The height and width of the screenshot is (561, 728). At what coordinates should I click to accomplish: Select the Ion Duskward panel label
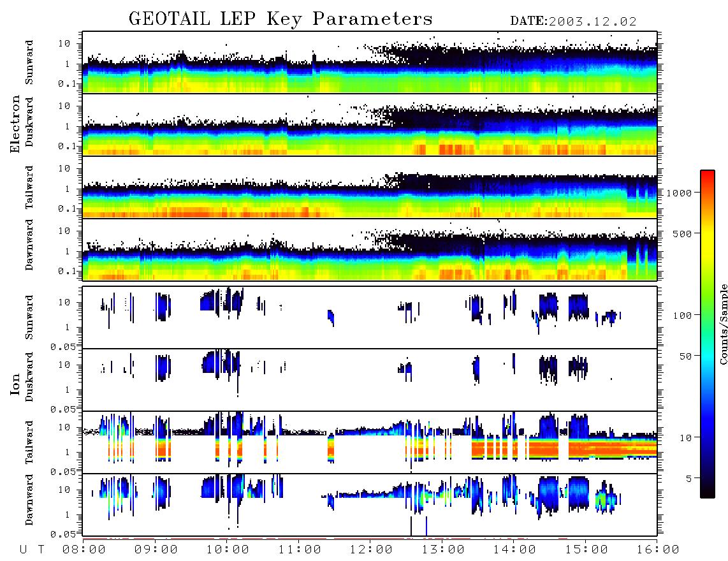[29, 377]
